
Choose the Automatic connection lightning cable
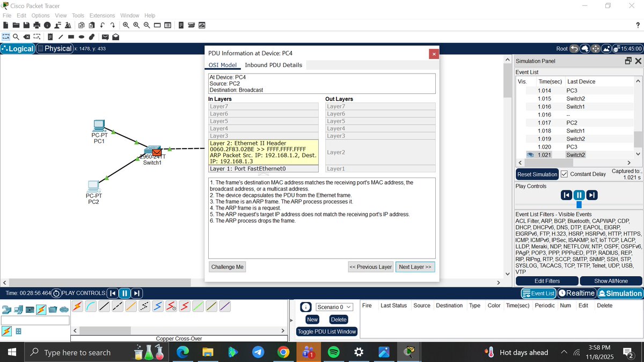tap(77, 306)
